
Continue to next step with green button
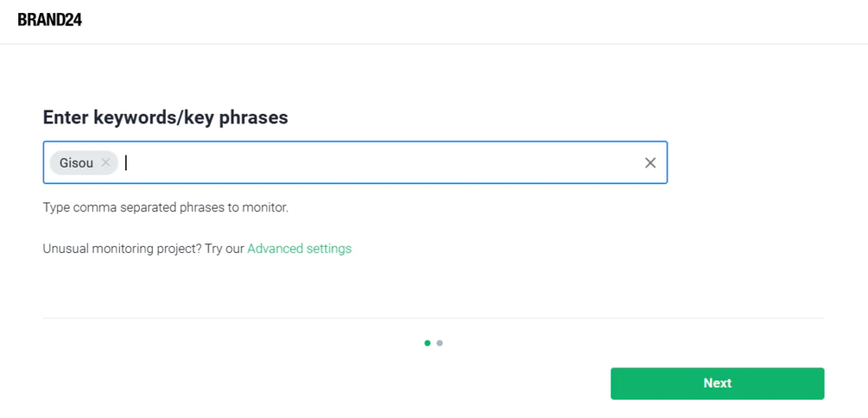[718, 383]
